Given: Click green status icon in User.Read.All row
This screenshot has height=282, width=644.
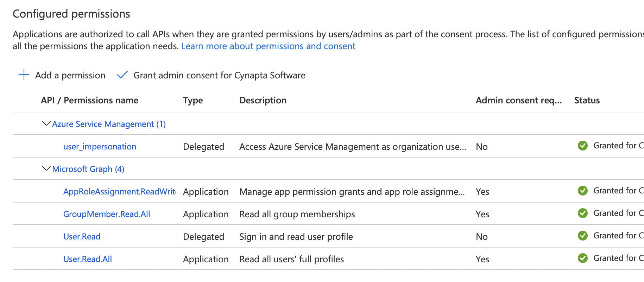Looking at the screenshot, I should click(x=582, y=258).
